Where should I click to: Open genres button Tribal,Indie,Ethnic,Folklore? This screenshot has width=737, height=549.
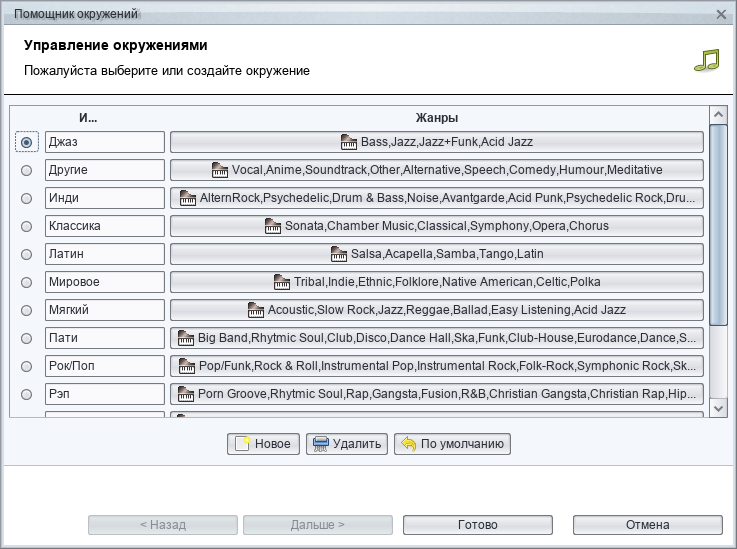(x=437, y=282)
